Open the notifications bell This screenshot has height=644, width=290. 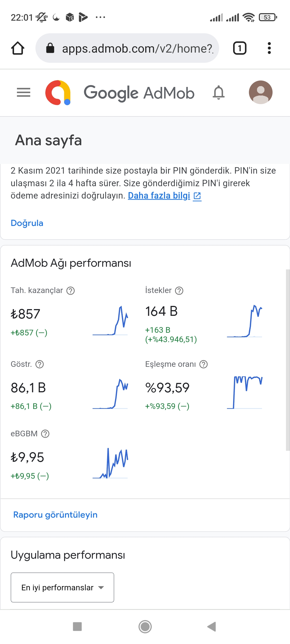point(219,92)
